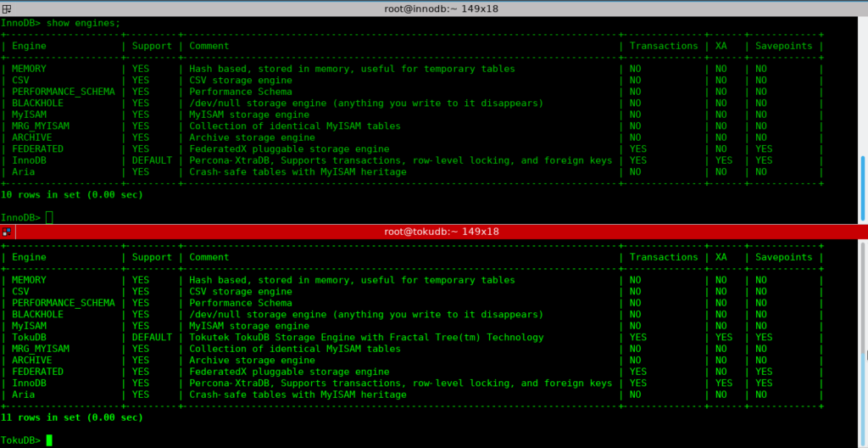Screen dimensions: 868x448
Task: Place cursor at the TokuDB> prompt
Action: [49, 440]
